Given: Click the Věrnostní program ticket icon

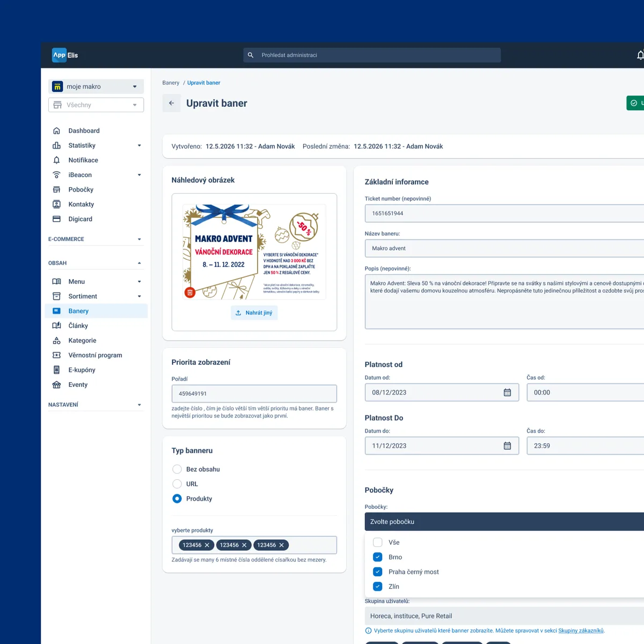Looking at the screenshot, I should [56, 355].
